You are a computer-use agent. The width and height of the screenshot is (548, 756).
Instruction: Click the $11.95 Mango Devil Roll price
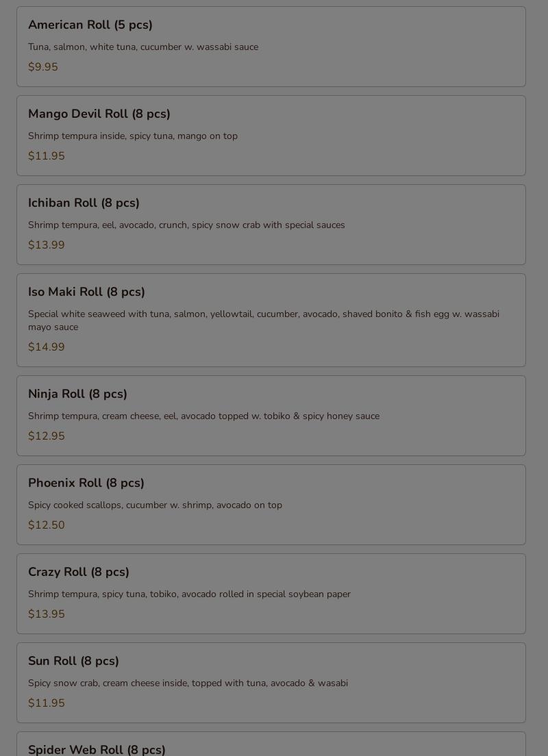(47, 156)
